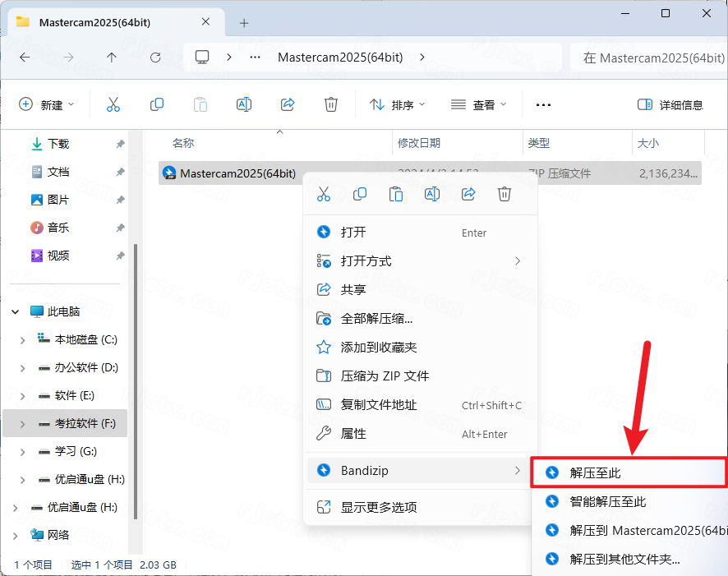Choose 解压至此 in the Bandizip submenu
This screenshot has height=576, width=728.
point(629,472)
